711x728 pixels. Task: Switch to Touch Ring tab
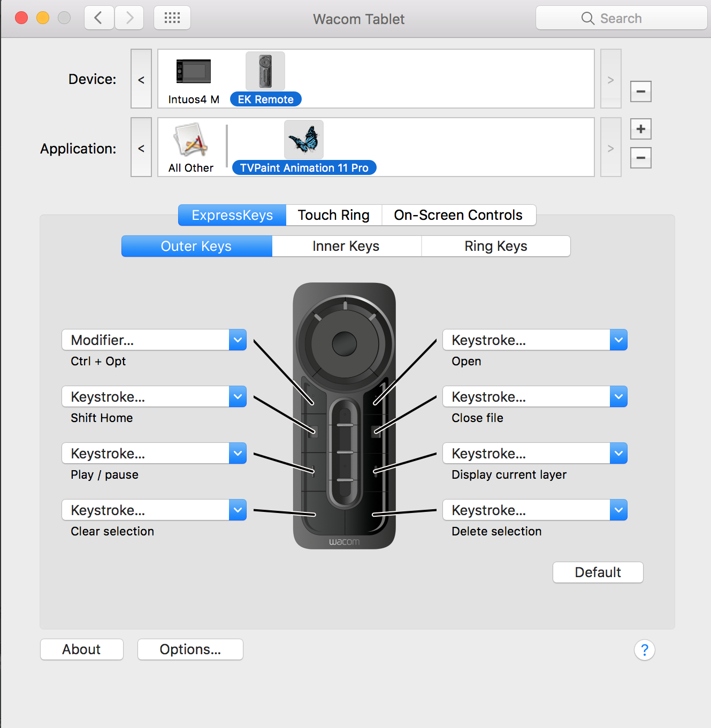click(x=334, y=215)
